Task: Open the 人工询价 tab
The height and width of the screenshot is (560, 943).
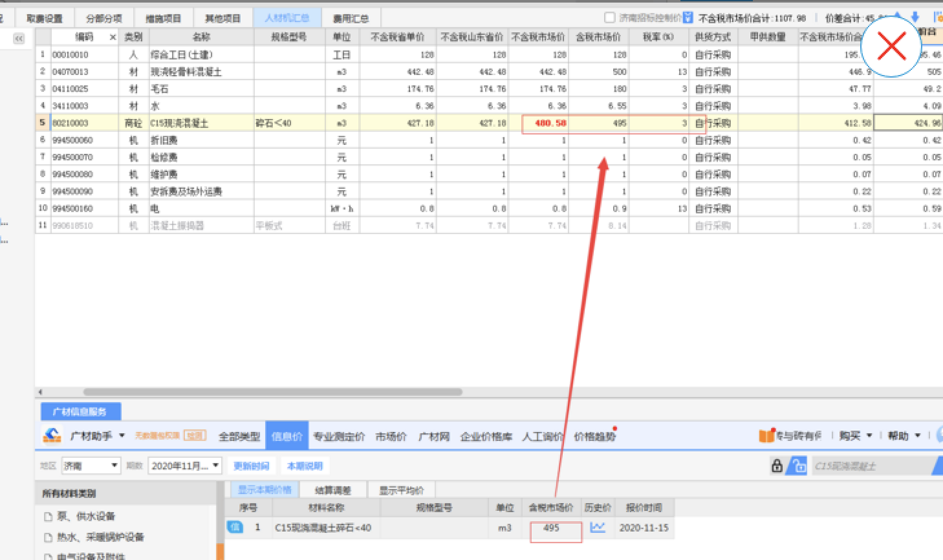Action: pyautogui.click(x=543, y=436)
